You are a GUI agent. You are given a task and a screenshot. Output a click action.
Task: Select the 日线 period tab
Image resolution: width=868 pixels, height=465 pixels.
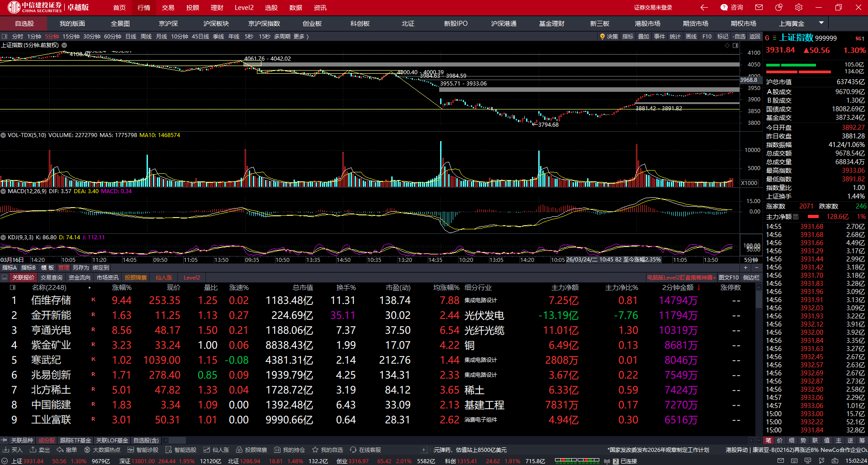click(131, 37)
